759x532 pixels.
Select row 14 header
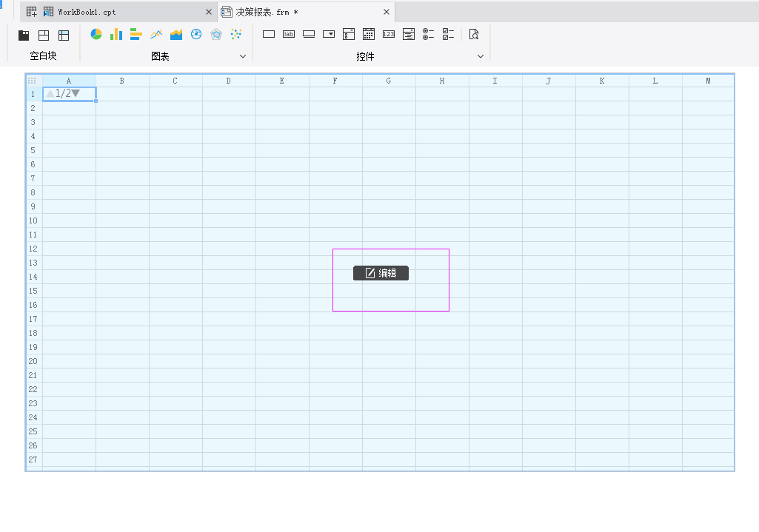click(x=33, y=277)
